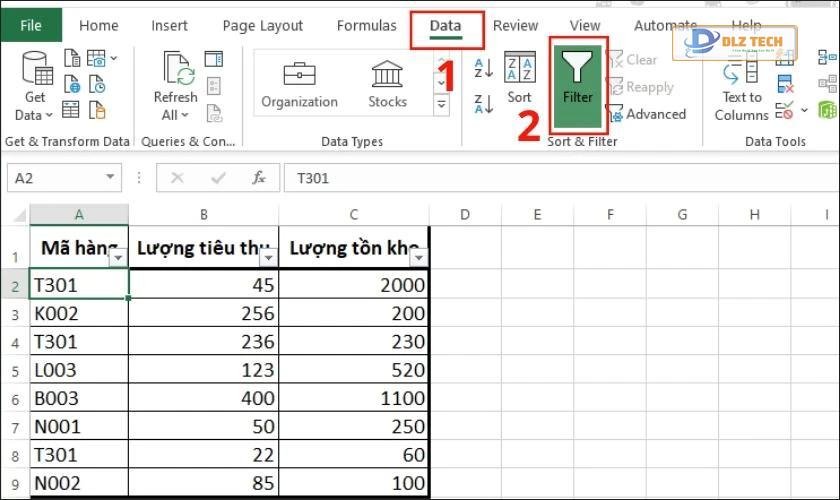
Task: Select cell containing B003
Action: tap(79, 398)
